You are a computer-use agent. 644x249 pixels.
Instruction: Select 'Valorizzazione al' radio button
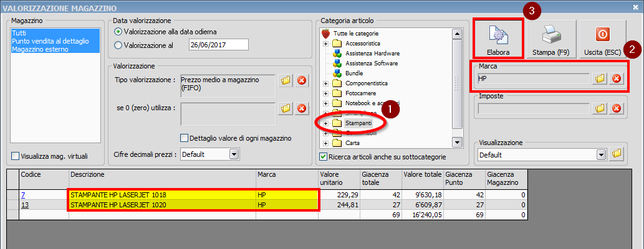point(118,45)
